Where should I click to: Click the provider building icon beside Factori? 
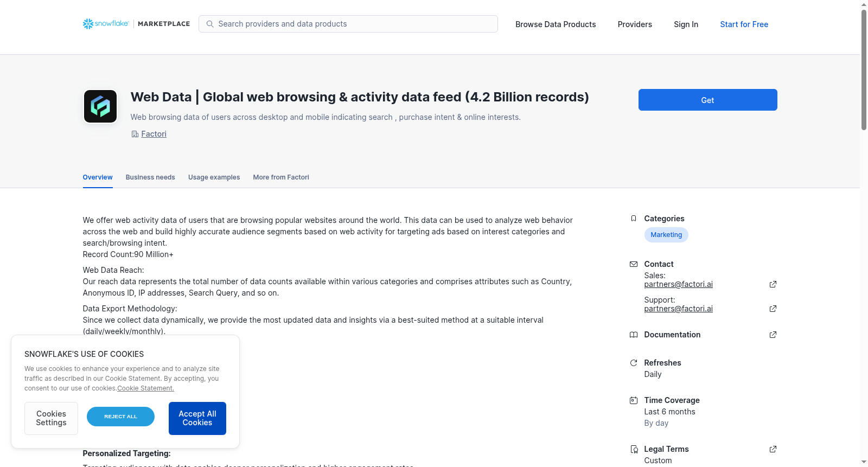[135, 134]
